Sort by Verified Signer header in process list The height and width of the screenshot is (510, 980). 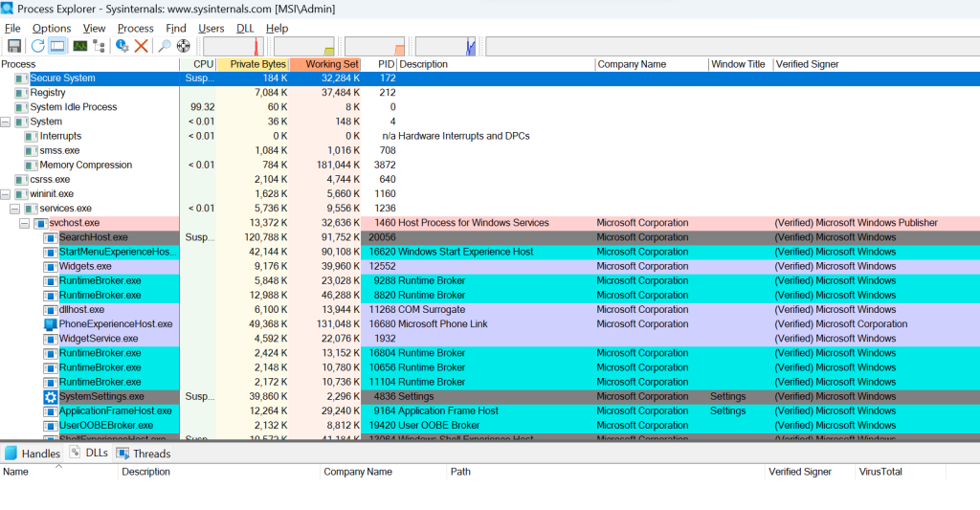(x=877, y=64)
